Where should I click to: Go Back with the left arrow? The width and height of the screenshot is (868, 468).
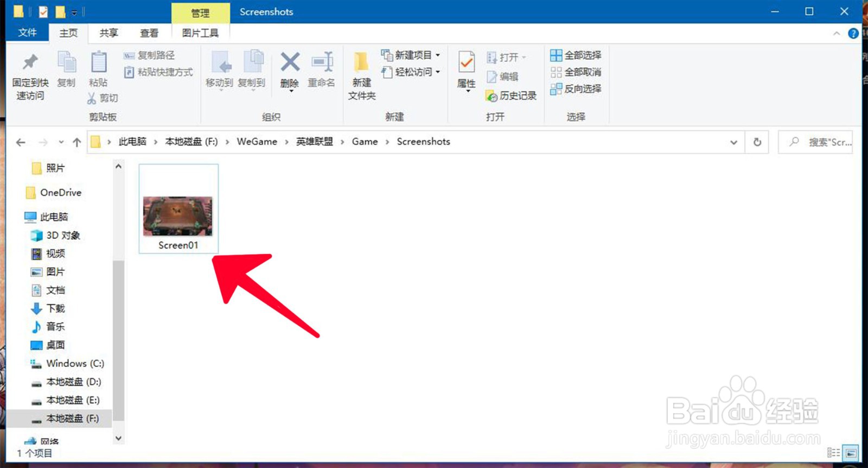tap(21, 142)
